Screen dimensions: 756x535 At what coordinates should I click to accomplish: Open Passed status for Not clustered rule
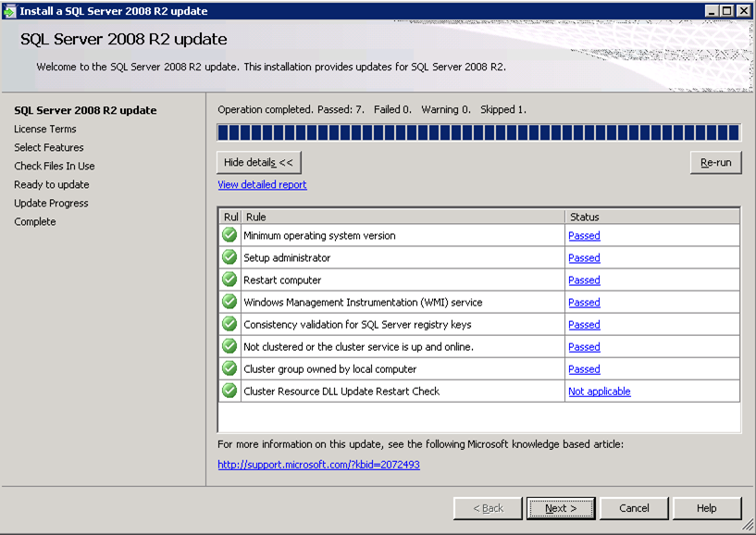click(585, 346)
